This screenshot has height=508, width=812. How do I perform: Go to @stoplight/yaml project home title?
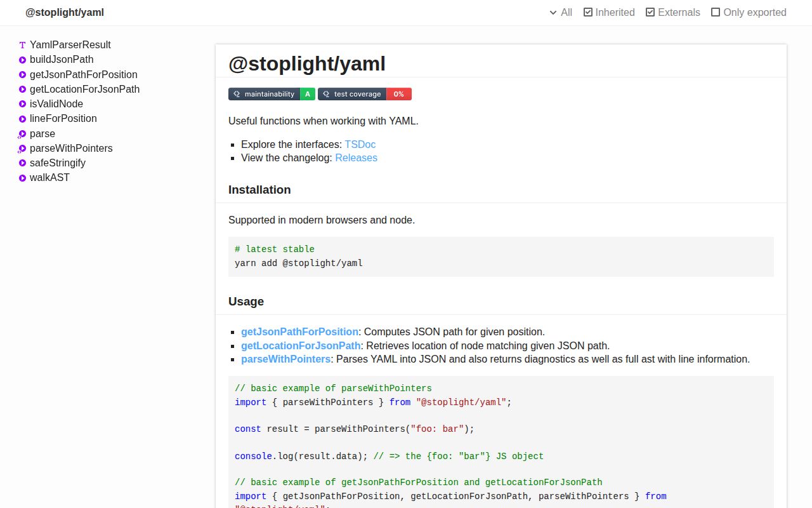click(x=65, y=12)
